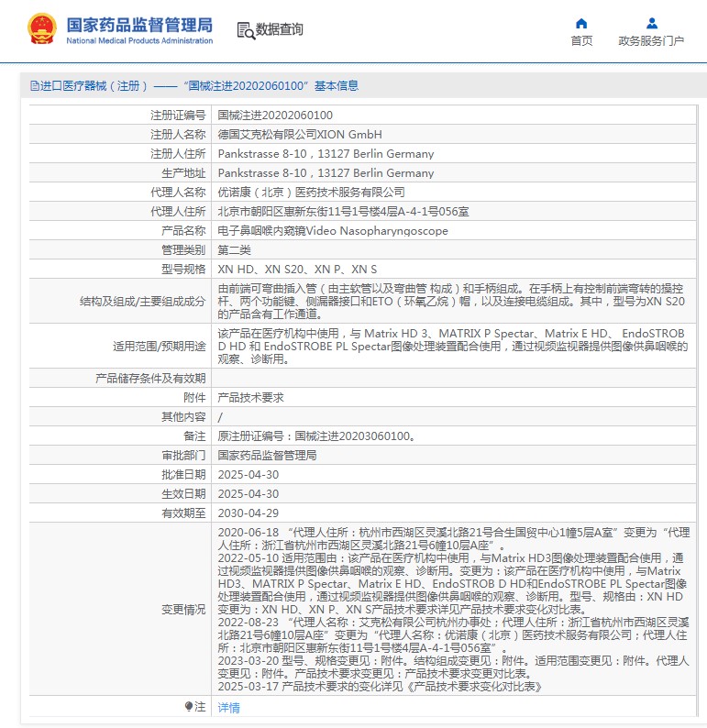
Task: Click the document icon beside 进口医疗器械
Action: pos(34,86)
